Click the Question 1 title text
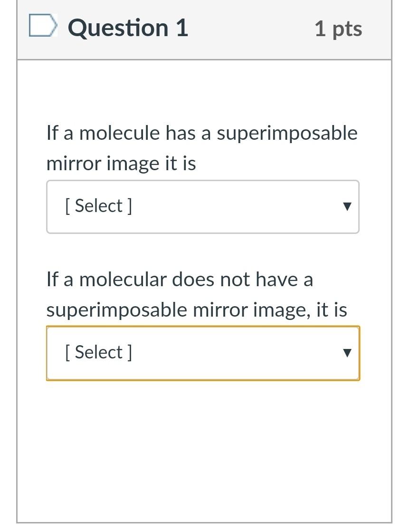The width and height of the screenshot is (420, 532). [127, 28]
